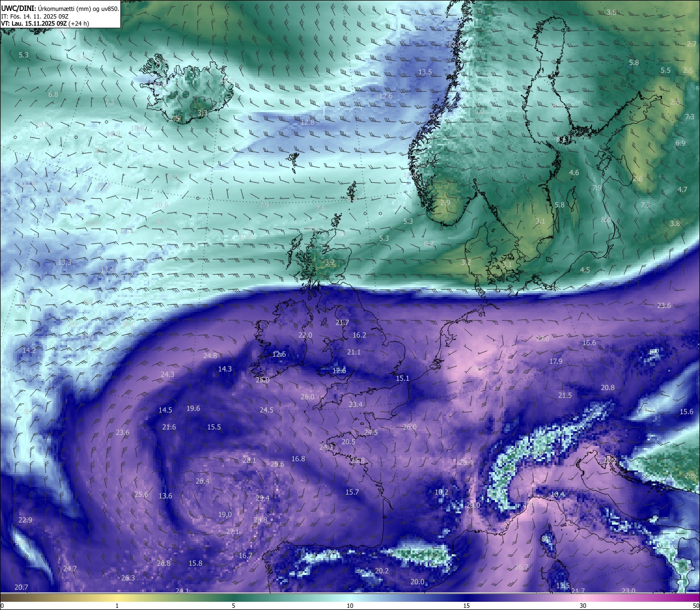The width and height of the screenshot is (700, 610).
Task: Click the value 15.1 over eastern England
Action: [x=402, y=378]
